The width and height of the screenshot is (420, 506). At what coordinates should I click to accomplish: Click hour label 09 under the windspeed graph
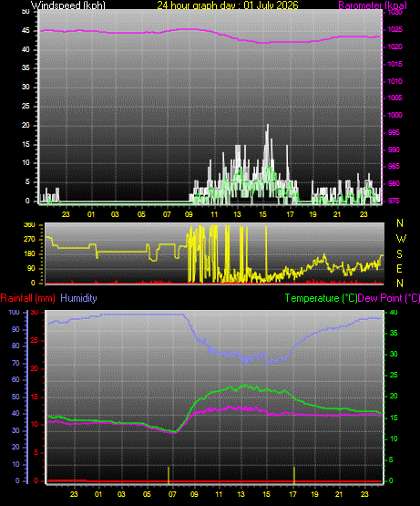(189, 214)
